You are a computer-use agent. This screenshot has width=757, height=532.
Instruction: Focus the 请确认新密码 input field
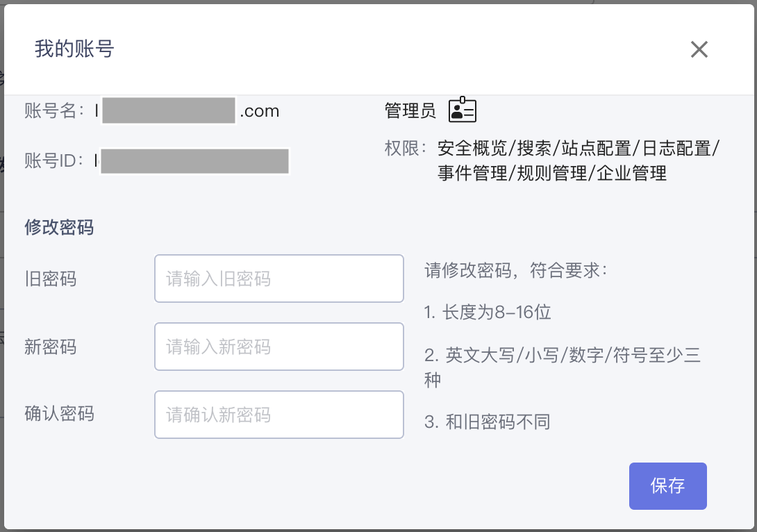point(279,415)
